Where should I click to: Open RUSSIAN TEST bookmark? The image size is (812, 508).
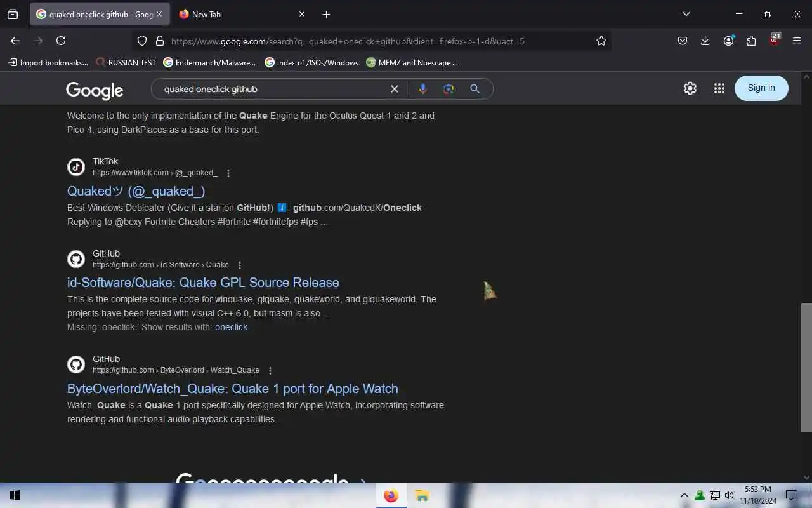point(126,62)
